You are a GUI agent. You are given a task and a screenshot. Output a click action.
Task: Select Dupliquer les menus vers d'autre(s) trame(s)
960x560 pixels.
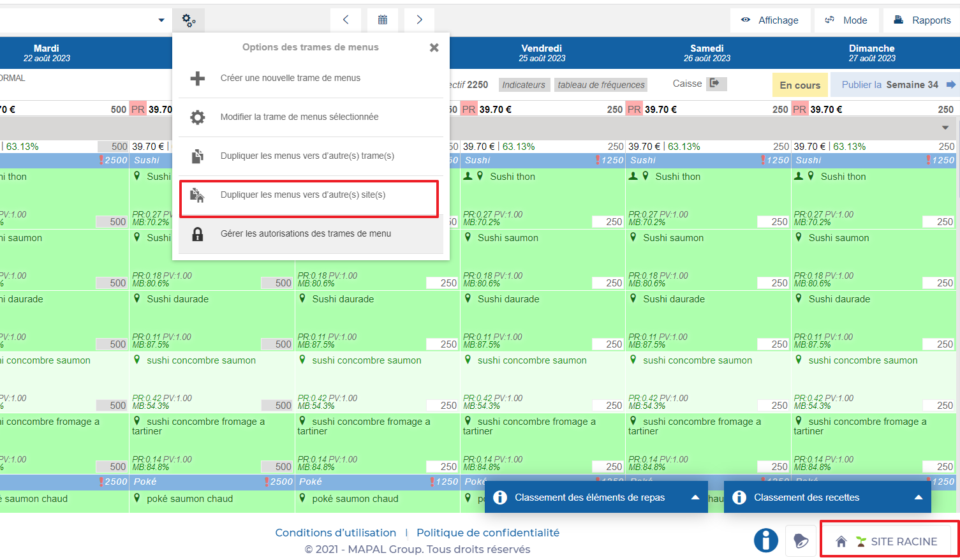click(x=311, y=156)
